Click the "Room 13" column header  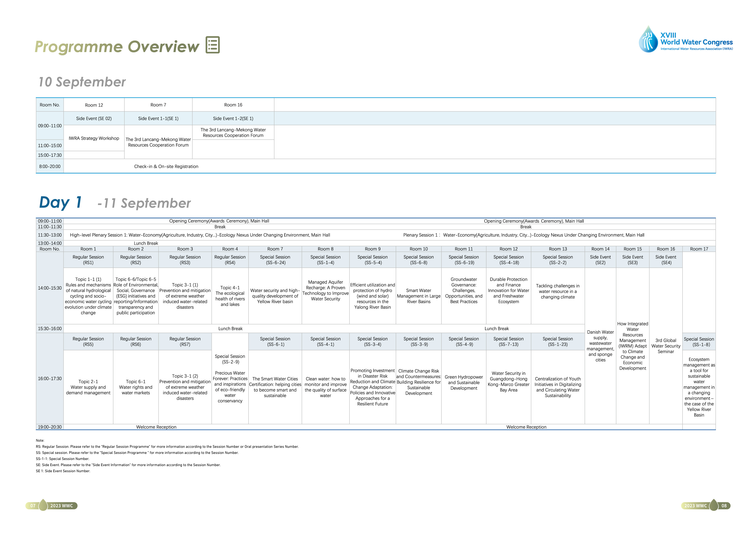(x=558, y=249)
